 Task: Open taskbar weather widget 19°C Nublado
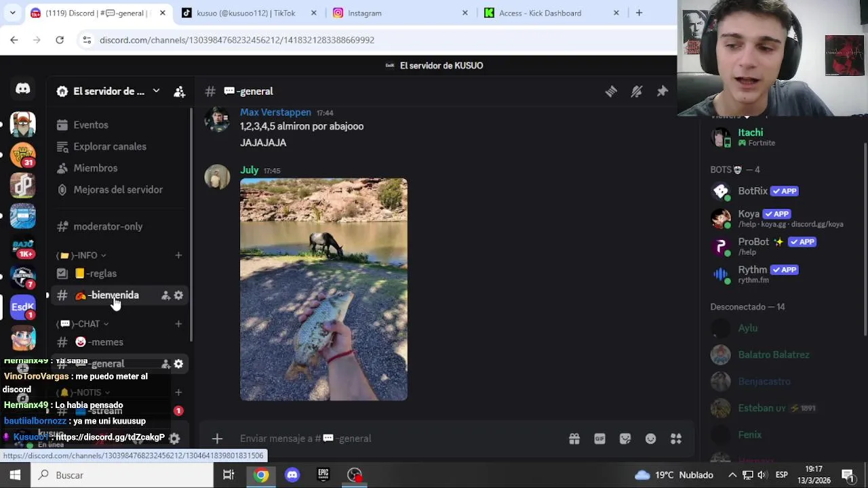(x=673, y=475)
